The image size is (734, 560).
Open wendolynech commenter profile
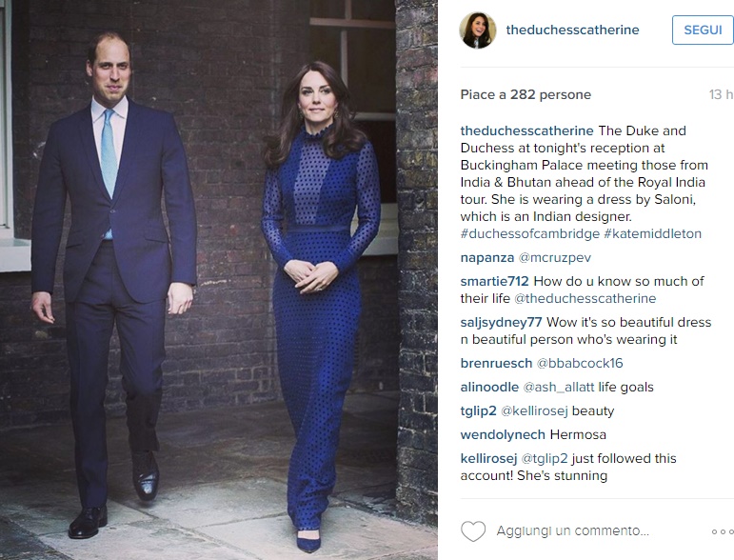click(503, 435)
